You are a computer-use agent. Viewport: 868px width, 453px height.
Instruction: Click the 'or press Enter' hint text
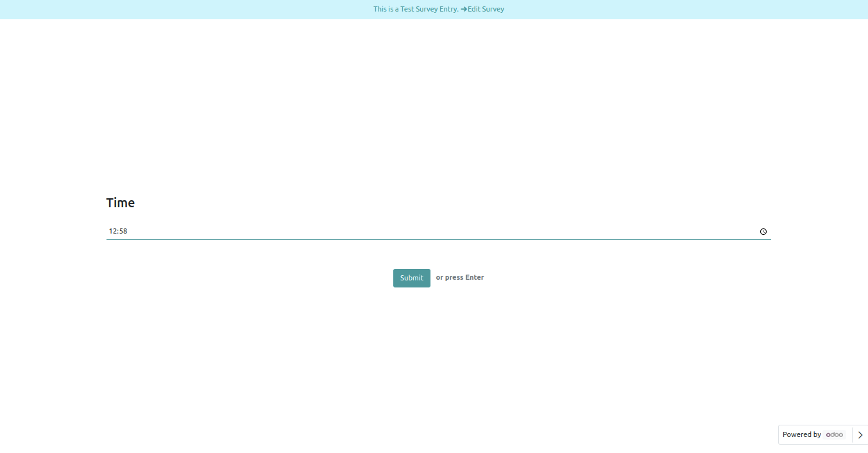tap(460, 278)
